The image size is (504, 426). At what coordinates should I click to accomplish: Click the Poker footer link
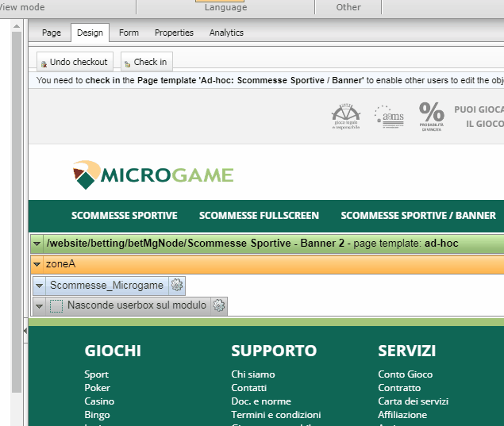[x=98, y=388]
